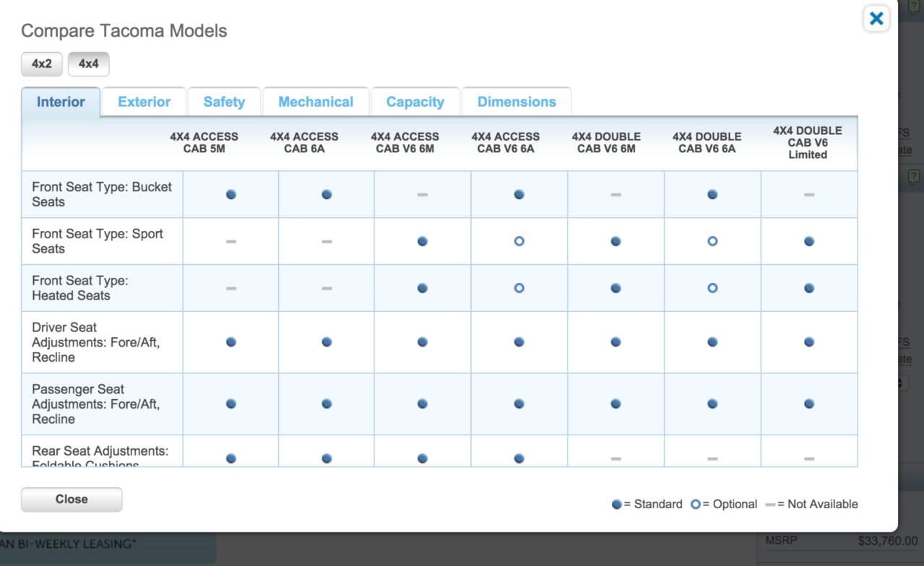Image resolution: width=924 pixels, height=566 pixels.
Task: Click the Passenger Seat Adjustments row label
Action: point(96,404)
